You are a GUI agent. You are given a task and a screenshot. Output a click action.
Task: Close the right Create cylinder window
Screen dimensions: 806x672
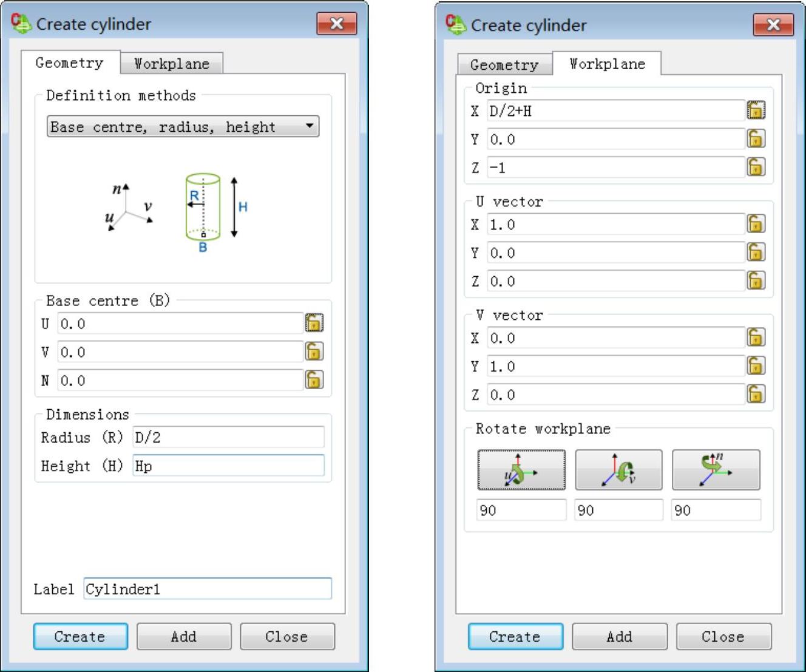(773, 25)
